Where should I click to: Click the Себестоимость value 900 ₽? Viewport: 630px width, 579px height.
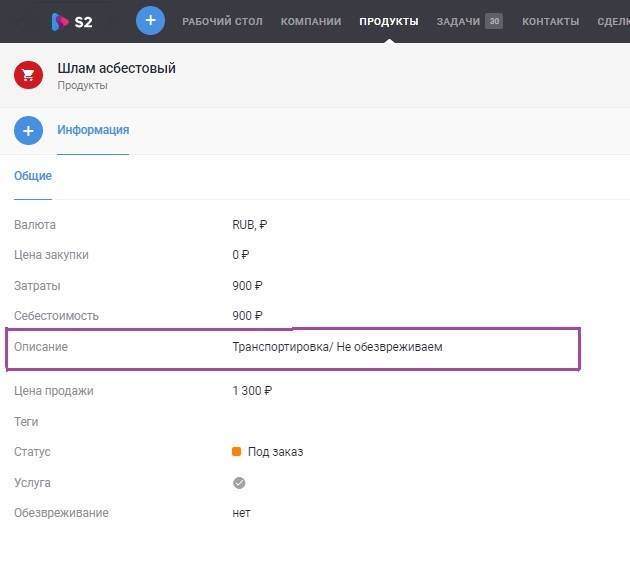(248, 316)
